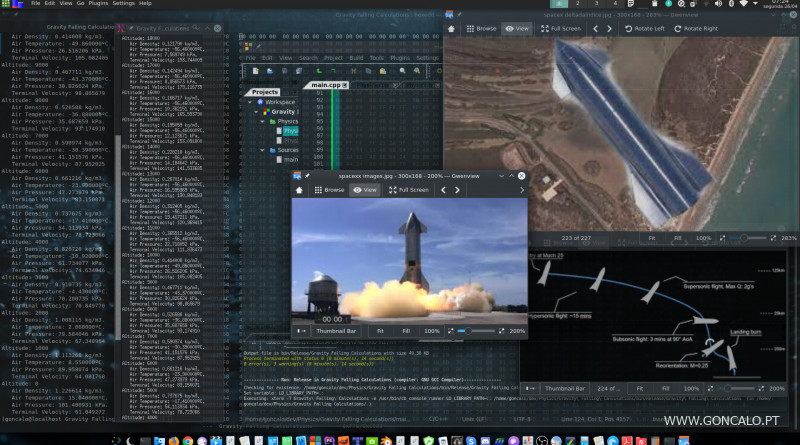Select Fit in the 223 of 227 status bar
This screenshot has height=445, width=800.
[652, 238]
